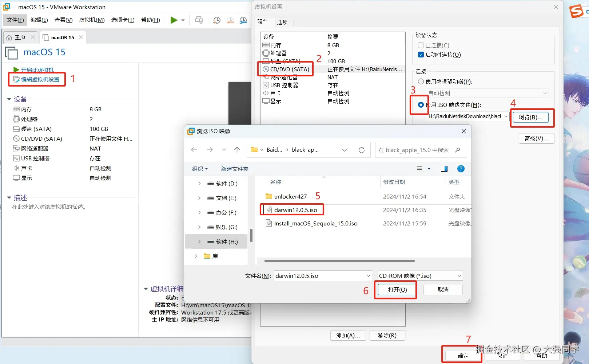Open the 虚拟机(M) menu
The width and height of the screenshot is (589, 364).
(92, 20)
